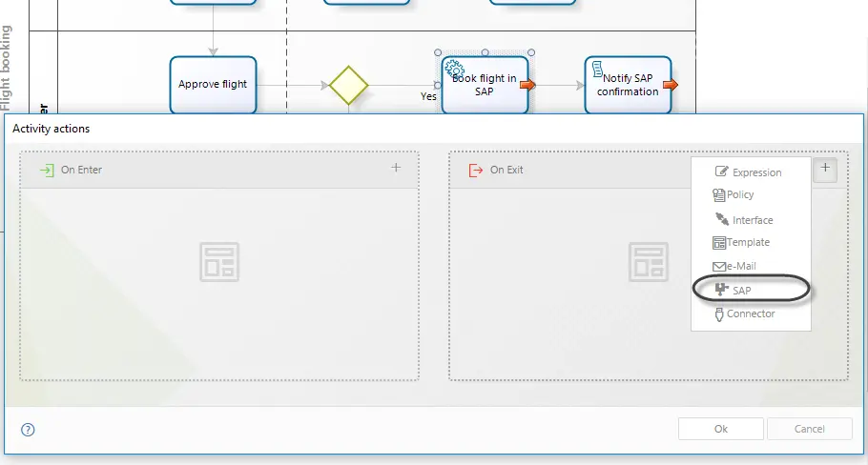Click the Template layout icon
Viewport: 868px width, 465px height.
point(718,242)
